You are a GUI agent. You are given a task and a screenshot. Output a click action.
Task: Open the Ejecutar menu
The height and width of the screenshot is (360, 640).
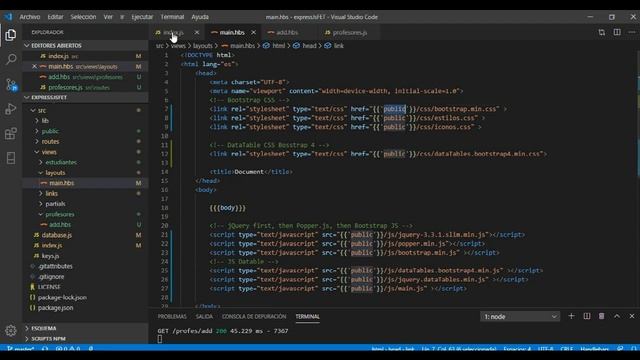142,17
